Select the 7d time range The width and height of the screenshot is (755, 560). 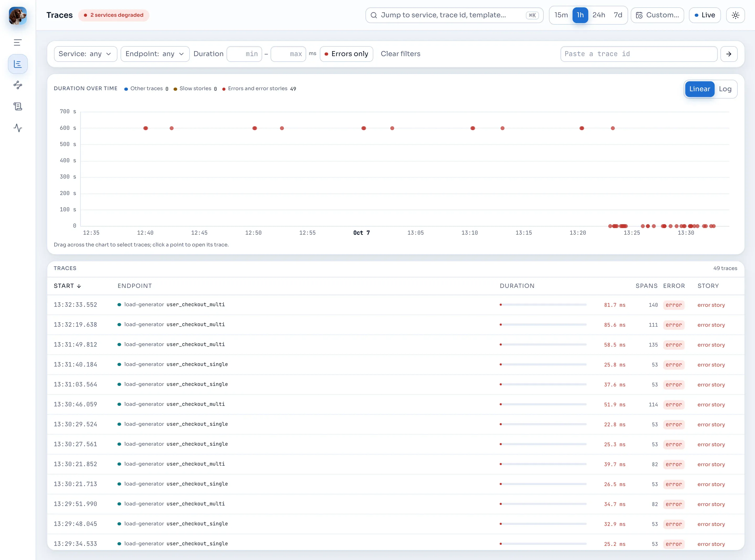[618, 15]
